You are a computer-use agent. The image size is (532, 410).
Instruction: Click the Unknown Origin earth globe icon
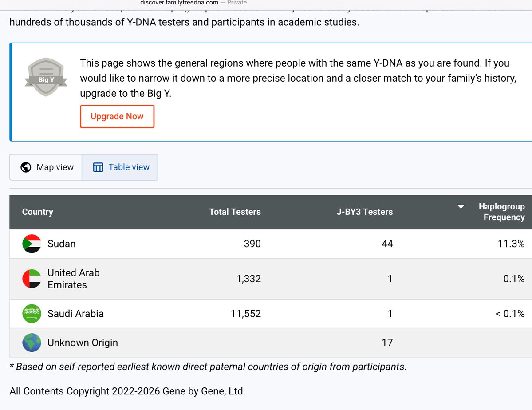coord(32,343)
